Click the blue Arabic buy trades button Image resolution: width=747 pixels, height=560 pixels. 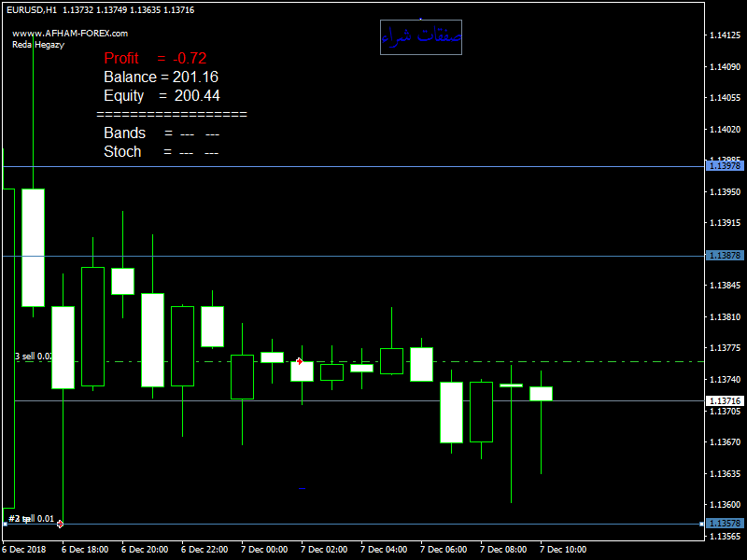(420, 37)
